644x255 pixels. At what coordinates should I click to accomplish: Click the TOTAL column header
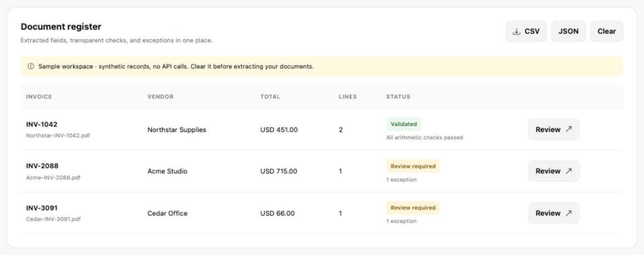click(x=270, y=97)
